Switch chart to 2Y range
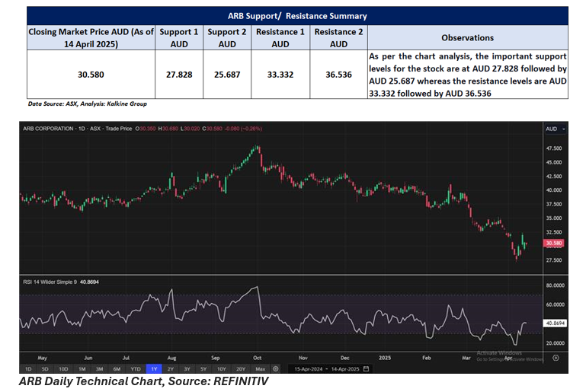Image resolution: width=586 pixels, height=392 pixels. (171, 369)
